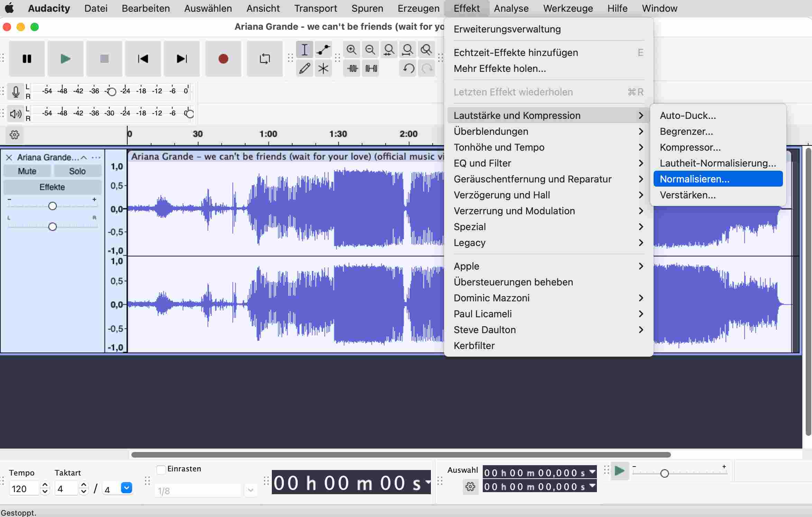Screen dimensions: 812x517
Task: Select the Draw pencil tool
Action: pyautogui.click(x=304, y=68)
